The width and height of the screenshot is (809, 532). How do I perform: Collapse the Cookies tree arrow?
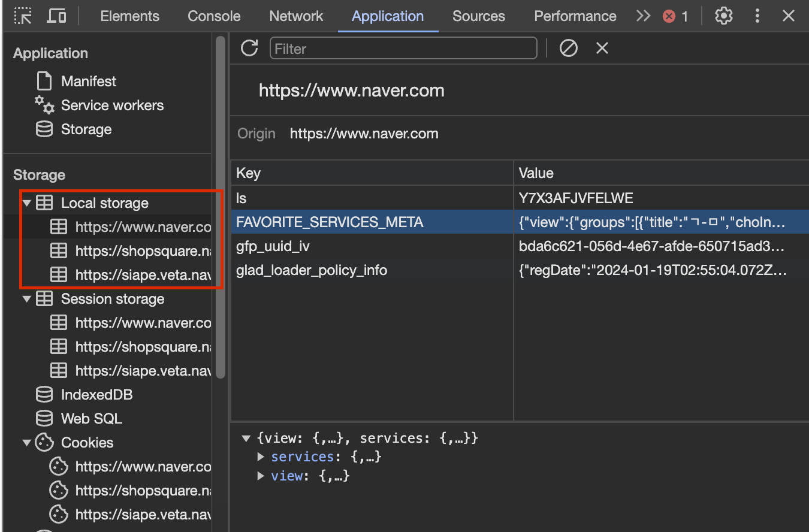pyautogui.click(x=26, y=443)
